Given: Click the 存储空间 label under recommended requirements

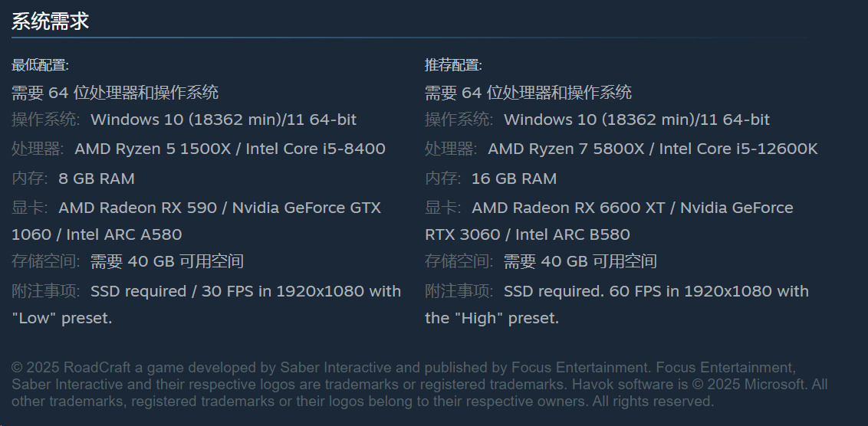Looking at the screenshot, I should (x=459, y=262).
